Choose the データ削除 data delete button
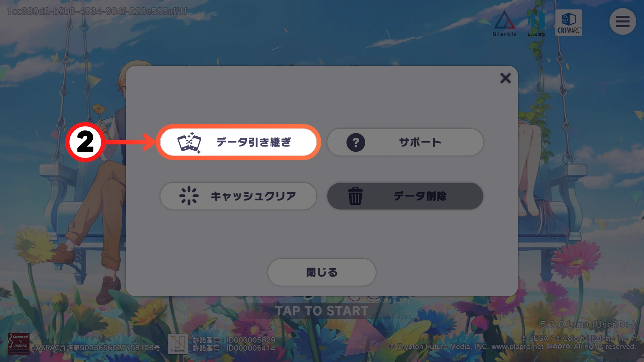Image resolution: width=644 pixels, height=362 pixels. pos(405,196)
